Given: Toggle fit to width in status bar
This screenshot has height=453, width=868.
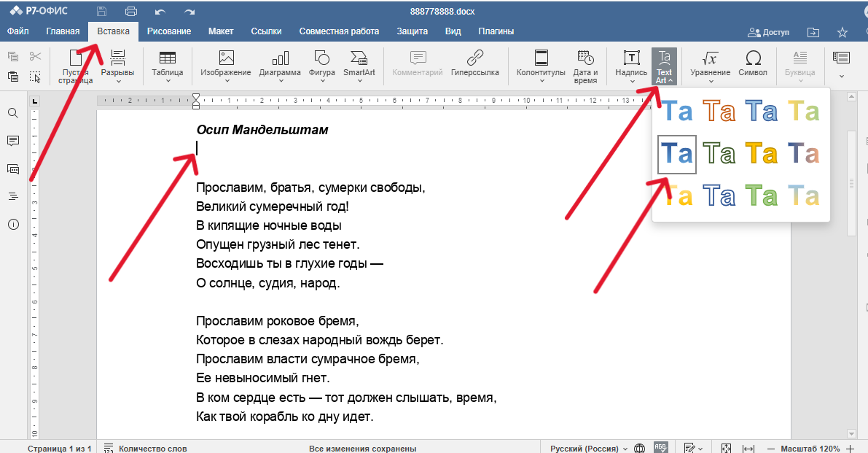Looking at the screenshot, I should pos(748,449).
